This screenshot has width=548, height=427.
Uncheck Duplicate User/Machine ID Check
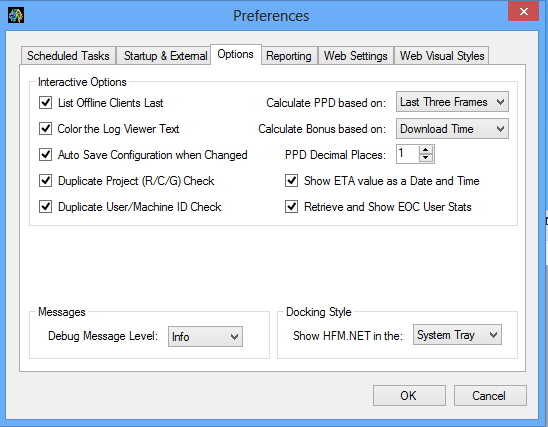point(45,207)
